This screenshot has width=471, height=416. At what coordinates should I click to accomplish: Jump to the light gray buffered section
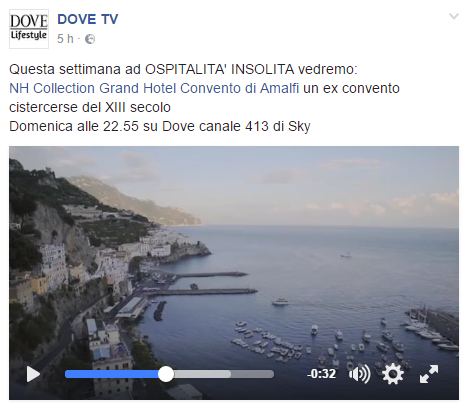pos(202,374)
